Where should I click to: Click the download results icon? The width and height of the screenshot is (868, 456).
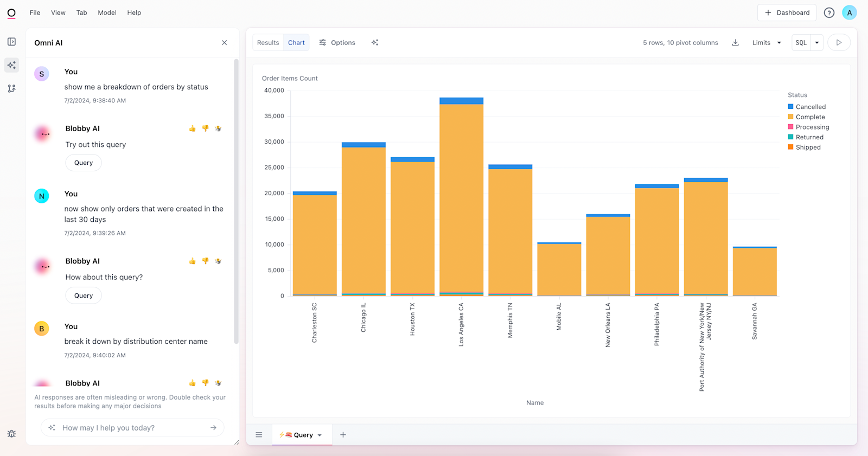(735, 43)
